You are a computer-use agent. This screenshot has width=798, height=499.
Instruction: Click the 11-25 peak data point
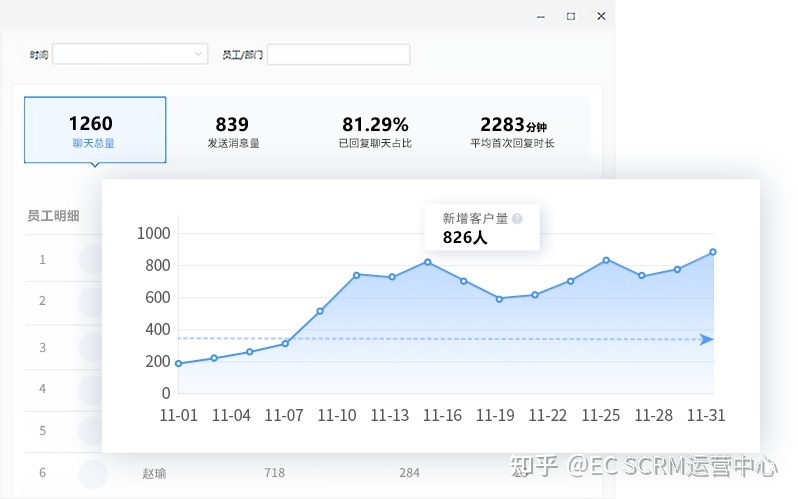[606, 260]
